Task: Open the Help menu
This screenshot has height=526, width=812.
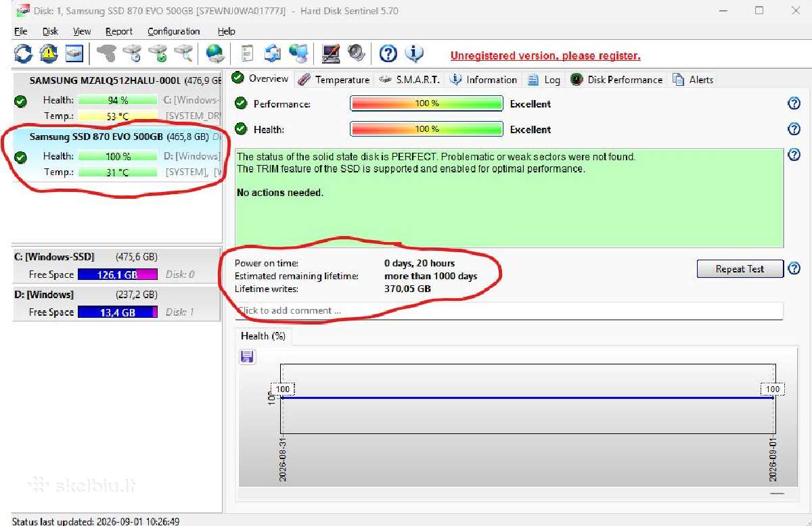Action: pos(227,31)
